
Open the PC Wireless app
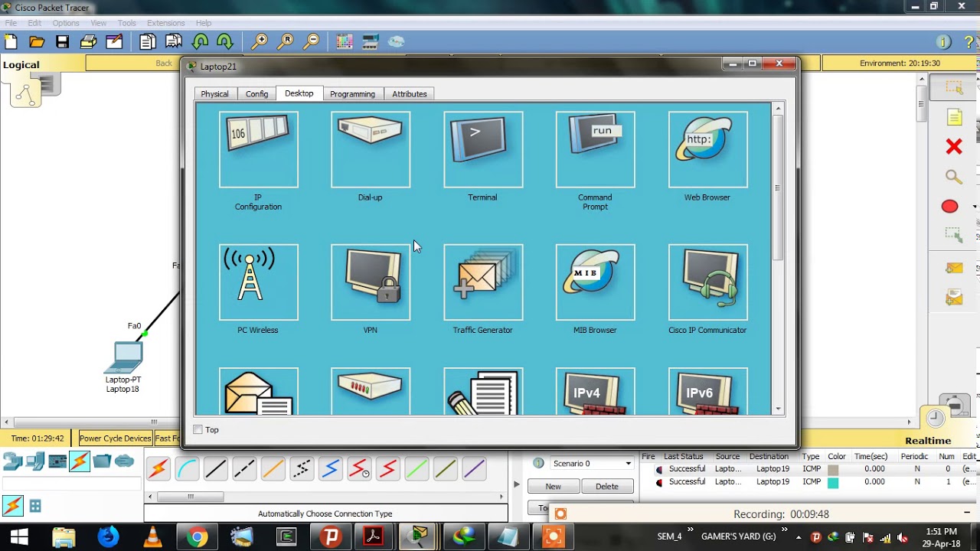(x=258, y=282)
